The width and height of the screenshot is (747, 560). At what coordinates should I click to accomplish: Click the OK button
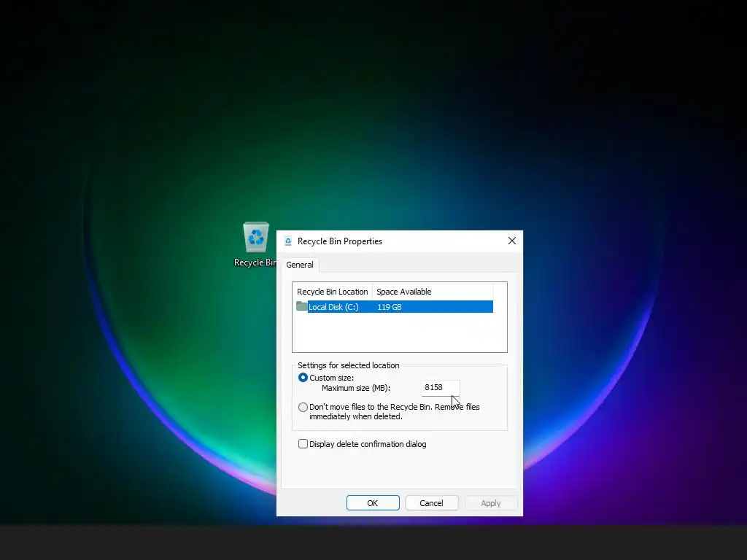pos(373,503)
